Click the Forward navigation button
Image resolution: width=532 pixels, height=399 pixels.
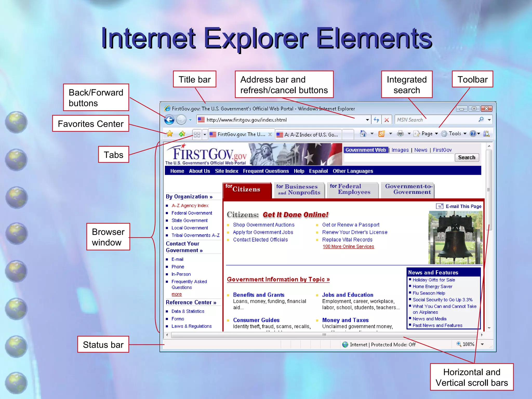(x=181, y=120)
